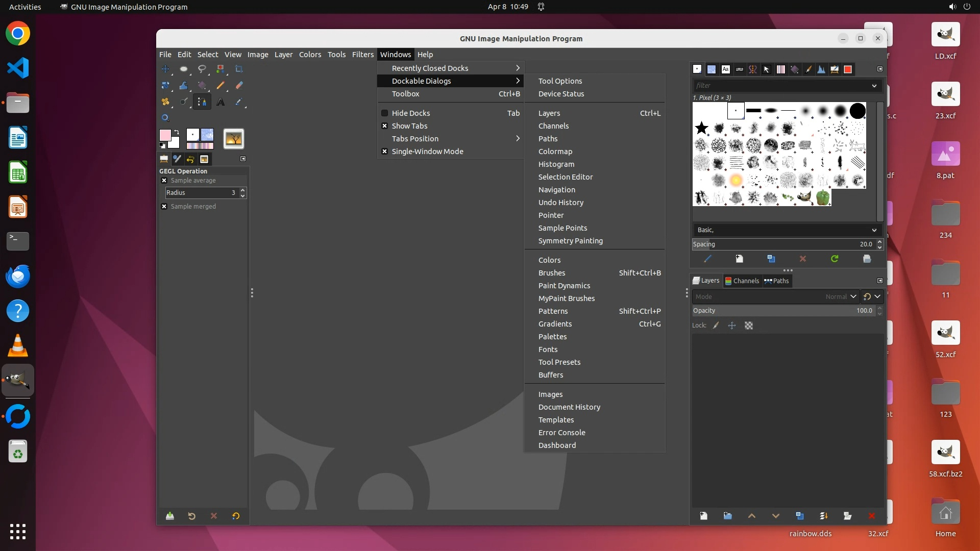Click swap foreground and background colors arrows
Viewport: 980px width, 551px height.
[177, 132]
